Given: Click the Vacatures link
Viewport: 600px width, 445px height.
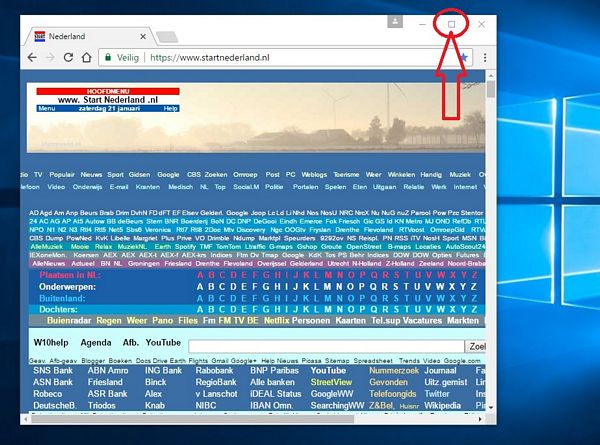Looking at the screenshot, I should tap(422, 321).
